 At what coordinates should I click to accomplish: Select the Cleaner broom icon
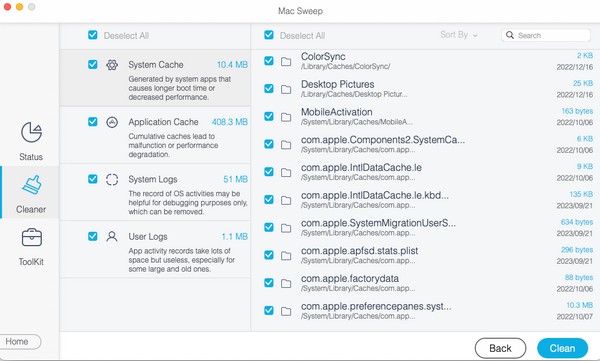(x=31, y=185)
